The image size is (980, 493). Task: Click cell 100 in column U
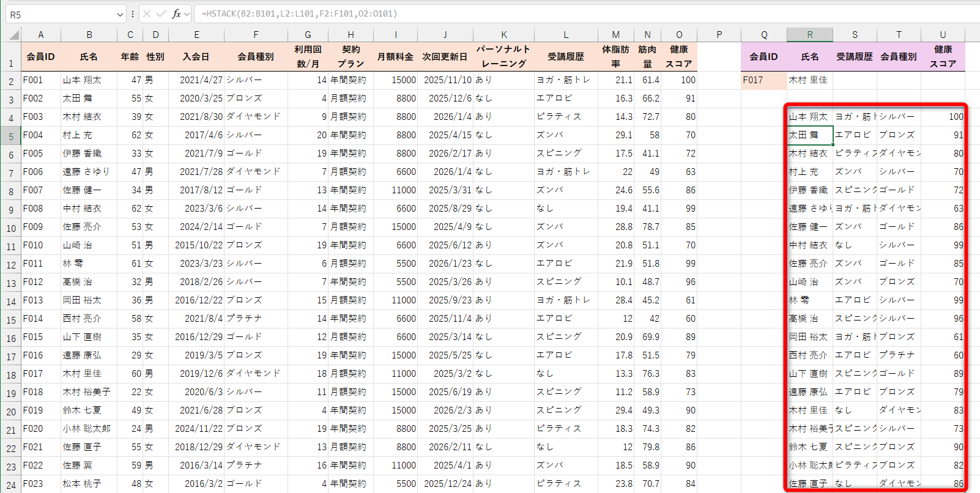click(943, 117)
